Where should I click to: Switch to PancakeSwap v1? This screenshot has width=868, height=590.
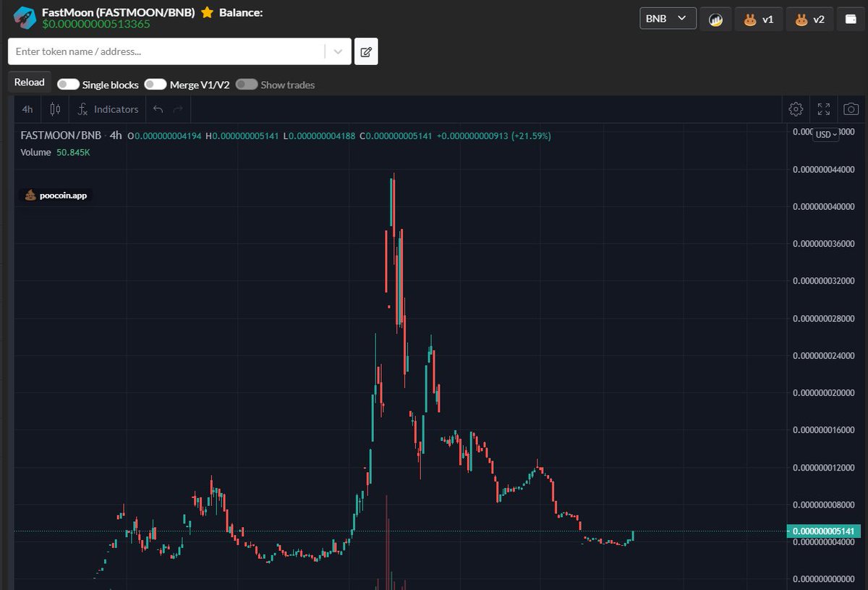point(758,19)
